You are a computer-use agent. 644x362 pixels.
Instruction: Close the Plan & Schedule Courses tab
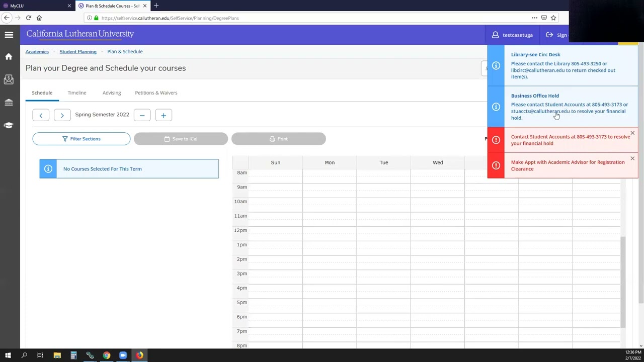(144, 6)
